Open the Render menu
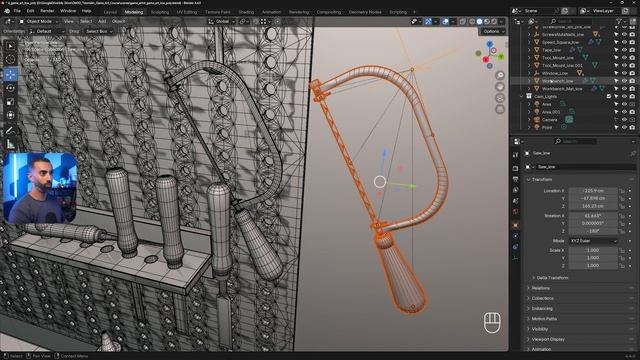The width and height of the screenshot is (640, 360). pos(47,11)
